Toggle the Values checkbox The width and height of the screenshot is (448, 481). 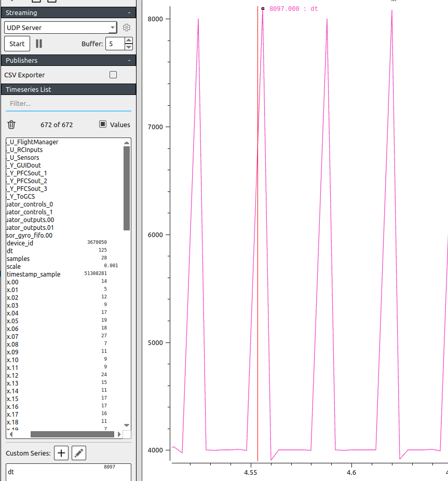coord(103,125)
